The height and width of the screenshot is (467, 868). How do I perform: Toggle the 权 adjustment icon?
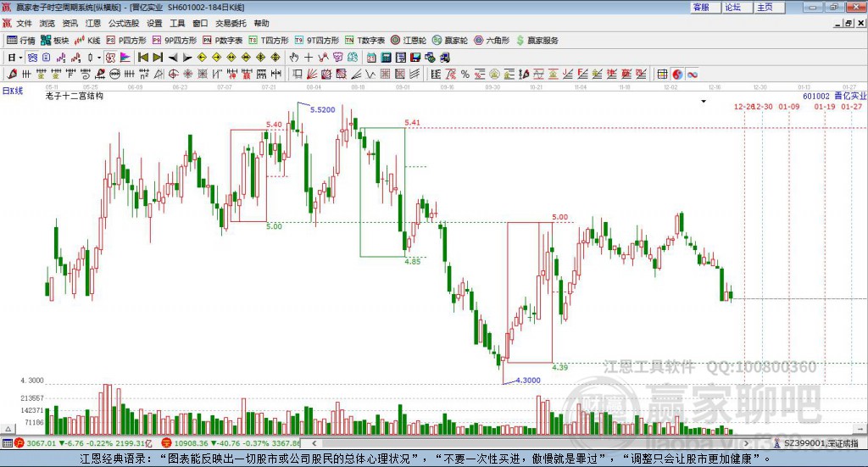click(x=111, y=58)
